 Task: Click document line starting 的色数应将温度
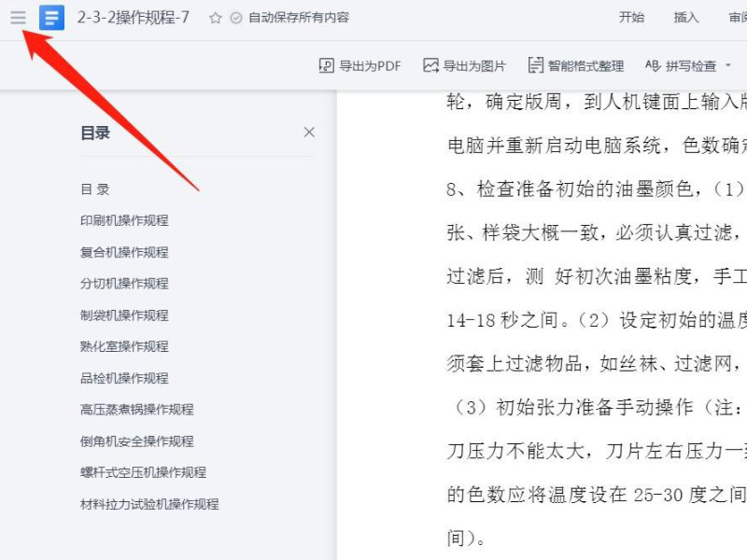597,495
